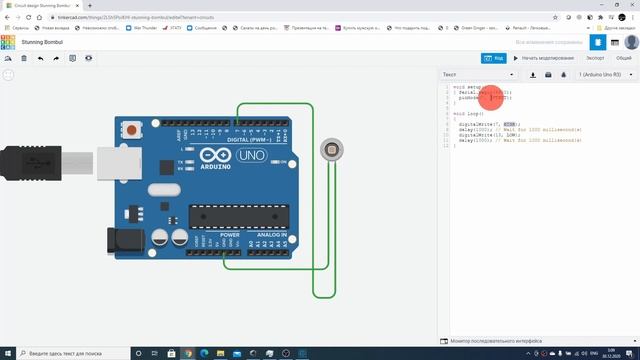Screen dimensions: 640x360
Task: Download code with the download icon
Action: [533, 75]
